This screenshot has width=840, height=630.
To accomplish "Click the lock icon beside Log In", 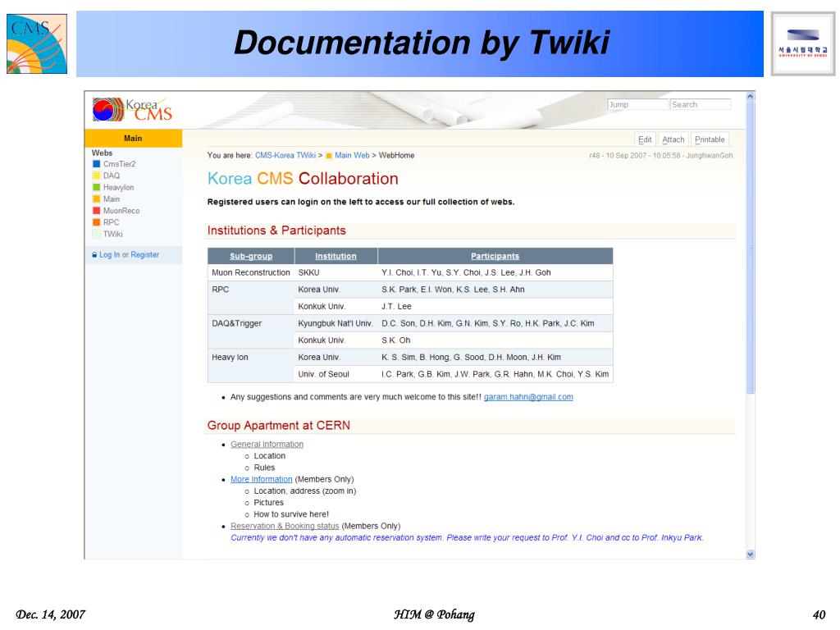I will coord(95,255).
